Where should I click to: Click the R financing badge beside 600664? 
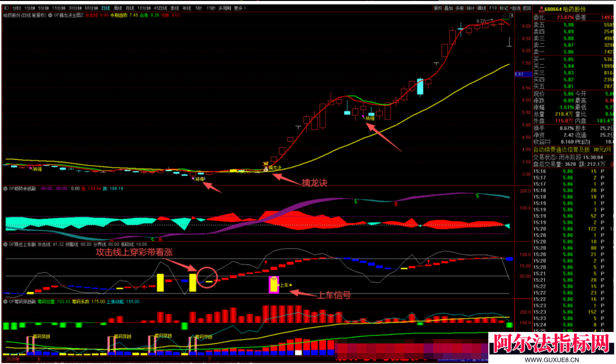pos(541,10)
